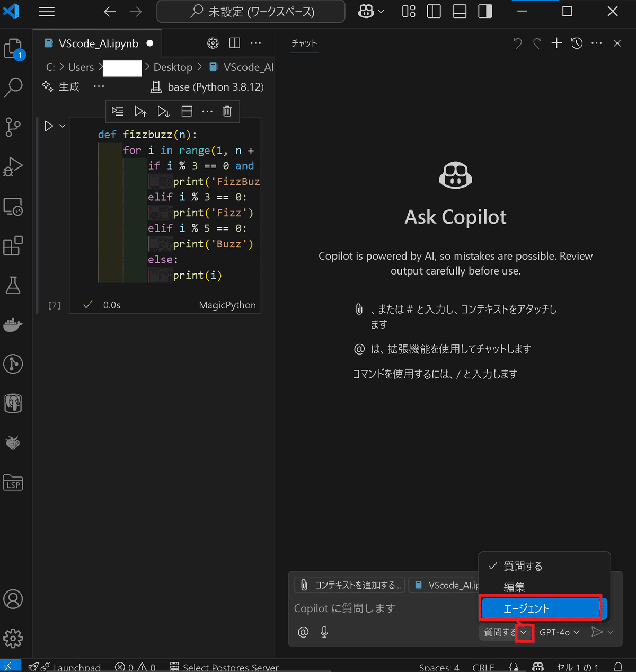The height and width of the screenshot is (672, 636).
Task: Open chat panel more actions ellipsis
Action: coord(597,43)
